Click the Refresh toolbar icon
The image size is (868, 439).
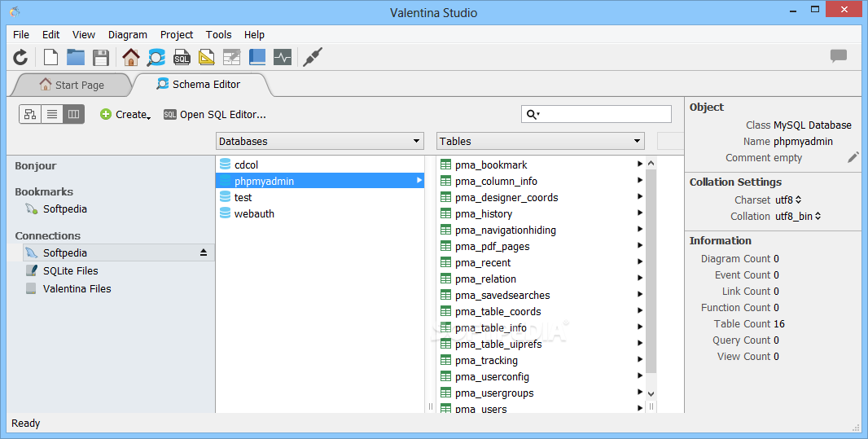20,57
